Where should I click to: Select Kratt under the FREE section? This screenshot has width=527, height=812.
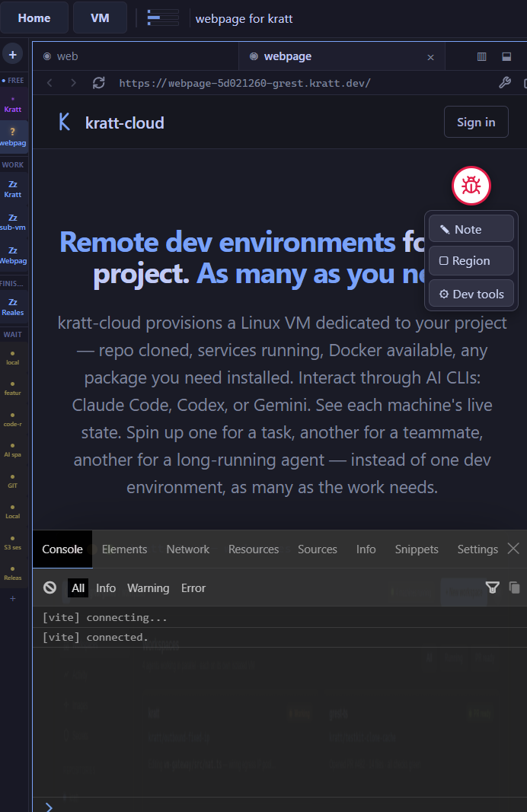[13, 104]
